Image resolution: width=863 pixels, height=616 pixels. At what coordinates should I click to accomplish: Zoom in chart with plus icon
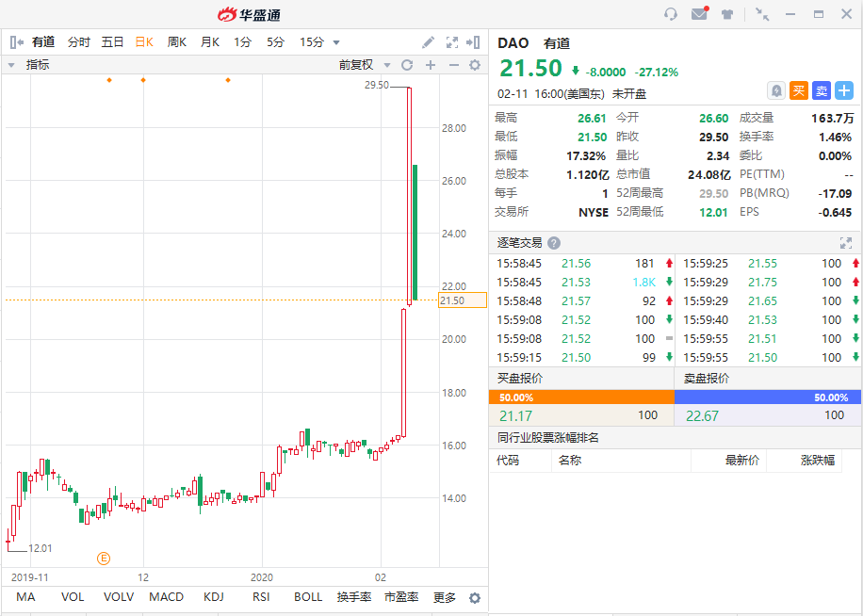pos(431,65)
